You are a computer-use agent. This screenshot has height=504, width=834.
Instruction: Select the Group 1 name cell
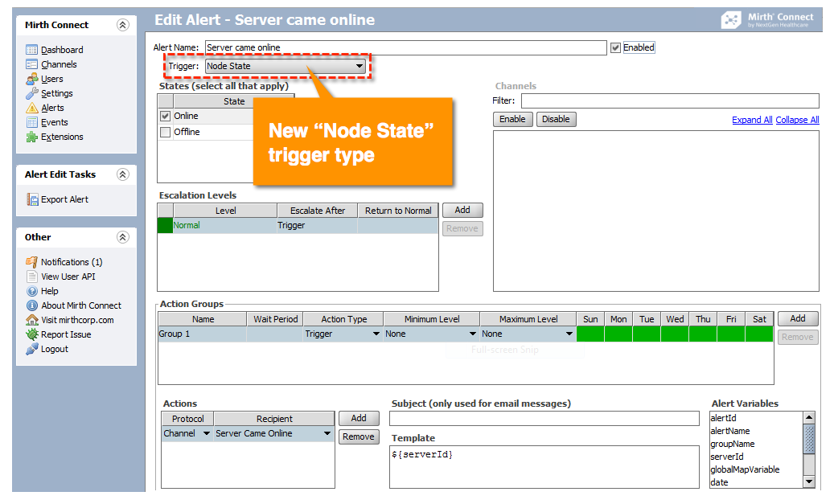click(x=202, y=334)
